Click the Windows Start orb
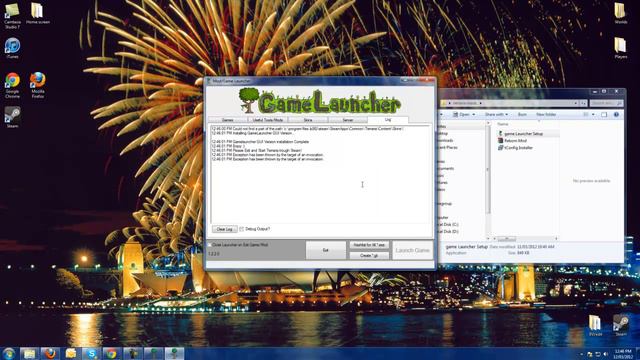The width and height of the screenshot is (640, 360). pos(9,353)
